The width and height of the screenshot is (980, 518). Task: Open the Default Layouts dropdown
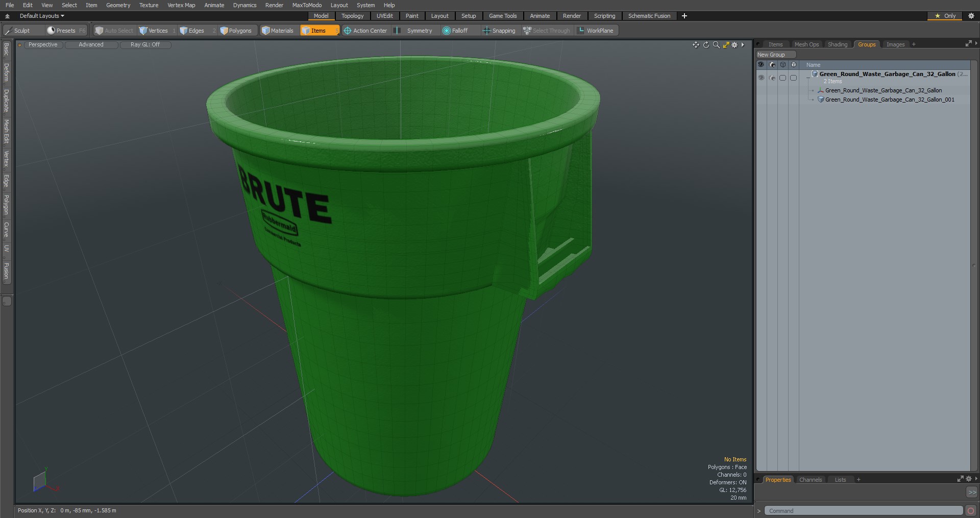[42, 16]
